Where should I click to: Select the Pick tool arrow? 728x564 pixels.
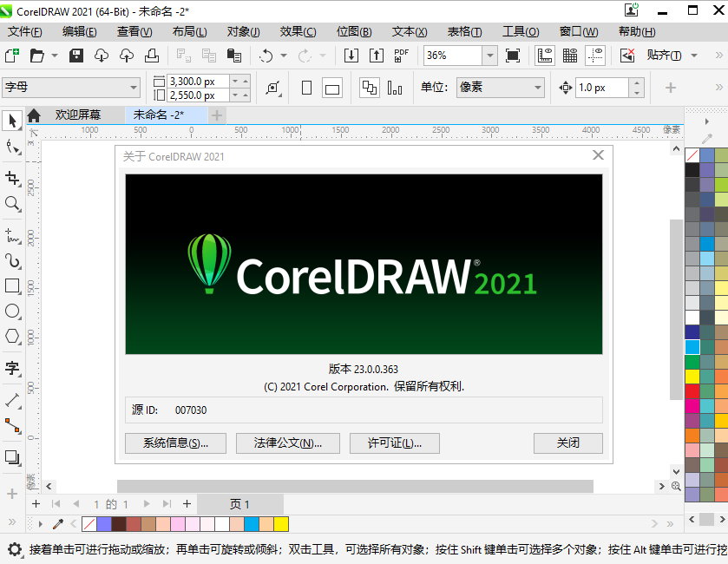12,121
